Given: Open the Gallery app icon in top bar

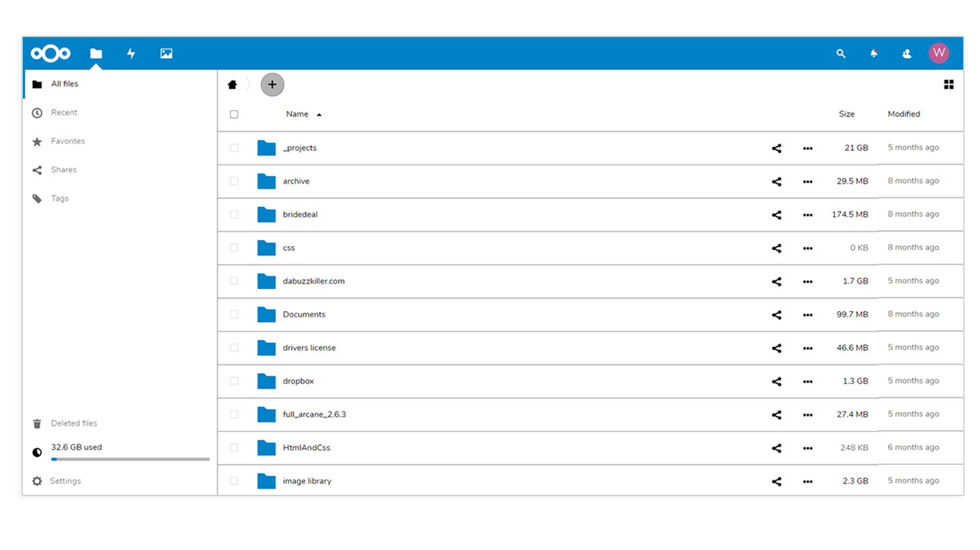Looking at the screenshot, I should pos(165,53).
